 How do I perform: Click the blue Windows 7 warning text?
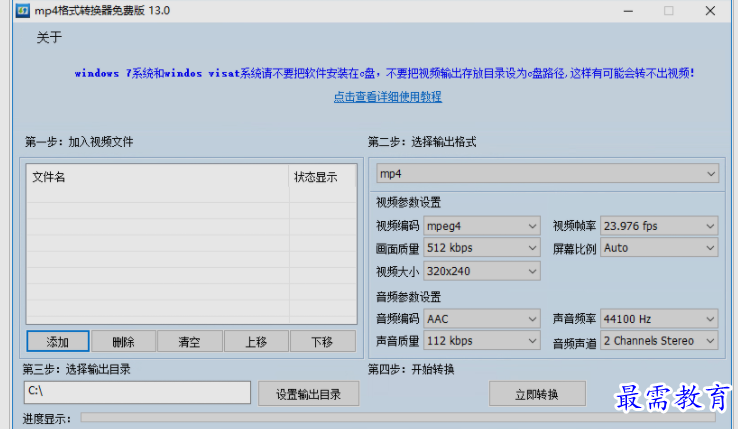(x=385, y=73)
